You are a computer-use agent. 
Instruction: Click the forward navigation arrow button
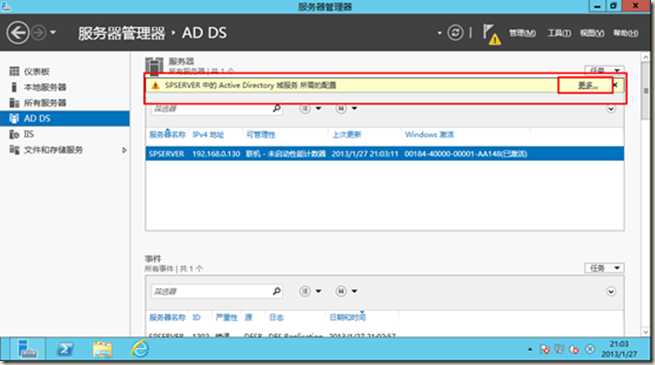point(39,33)
